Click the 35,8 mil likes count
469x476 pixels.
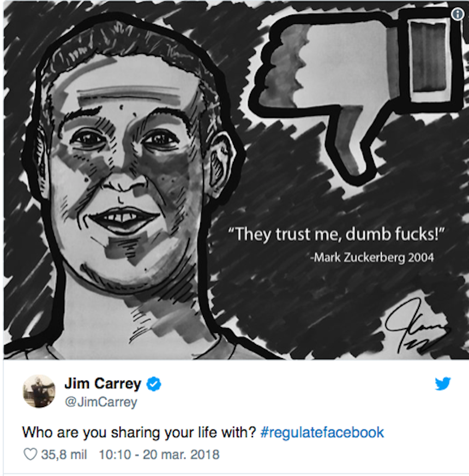pos(64,455)
